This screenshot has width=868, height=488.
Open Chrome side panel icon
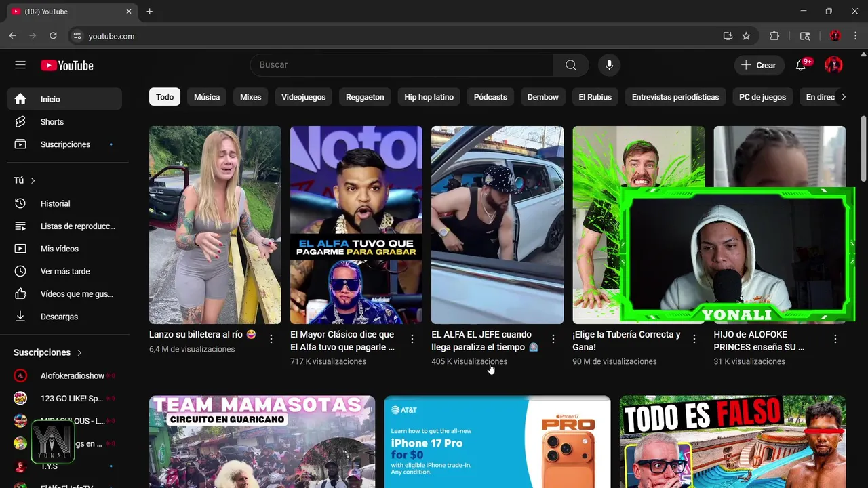(x=805, y=36)
